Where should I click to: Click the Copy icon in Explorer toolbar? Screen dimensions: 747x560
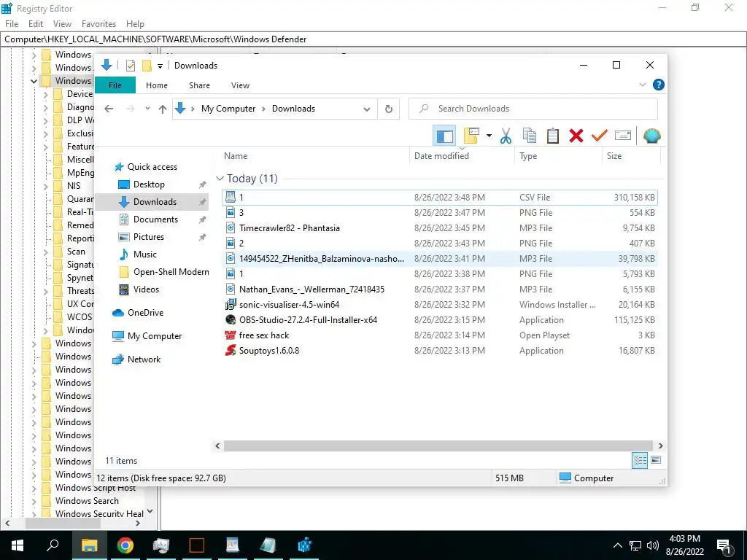530,136
